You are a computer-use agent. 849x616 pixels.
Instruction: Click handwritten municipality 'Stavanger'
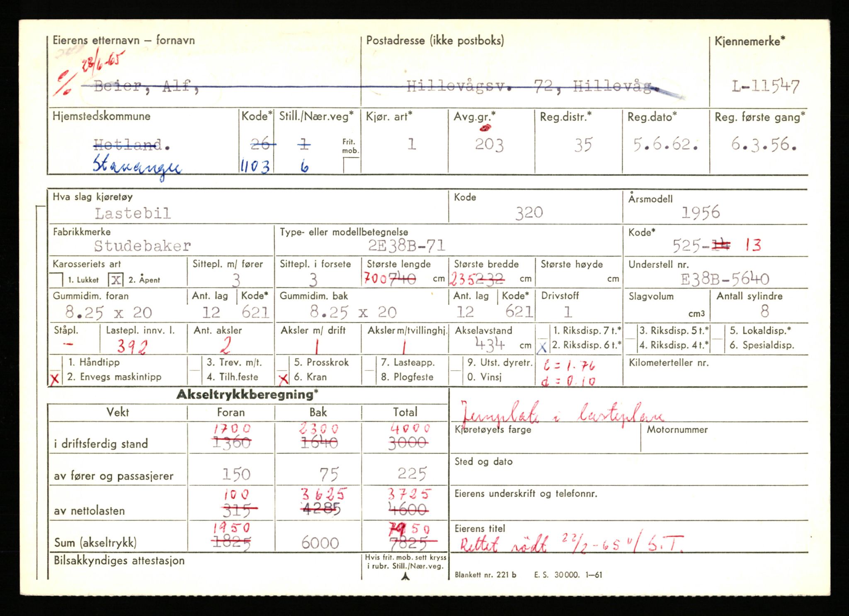(137, 167)
